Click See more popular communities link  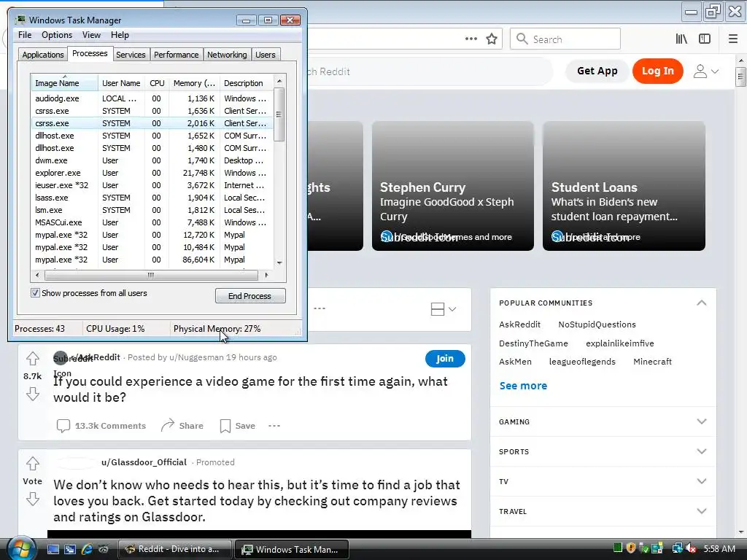point(523,386)
